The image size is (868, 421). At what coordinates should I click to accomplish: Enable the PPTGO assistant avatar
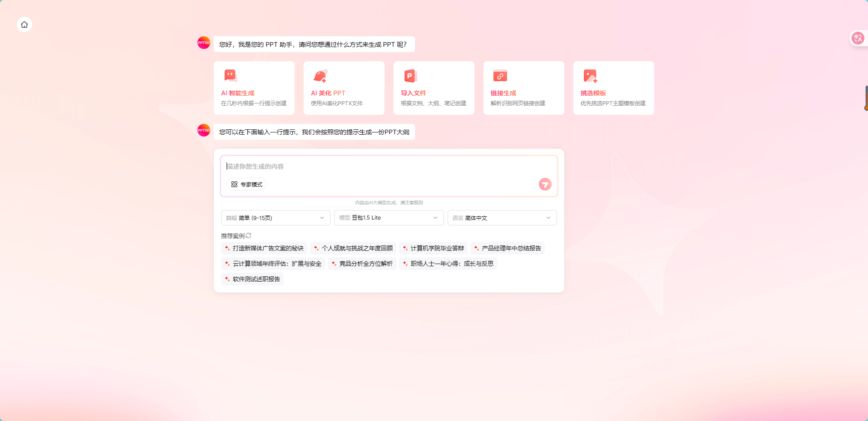point(204,42)
